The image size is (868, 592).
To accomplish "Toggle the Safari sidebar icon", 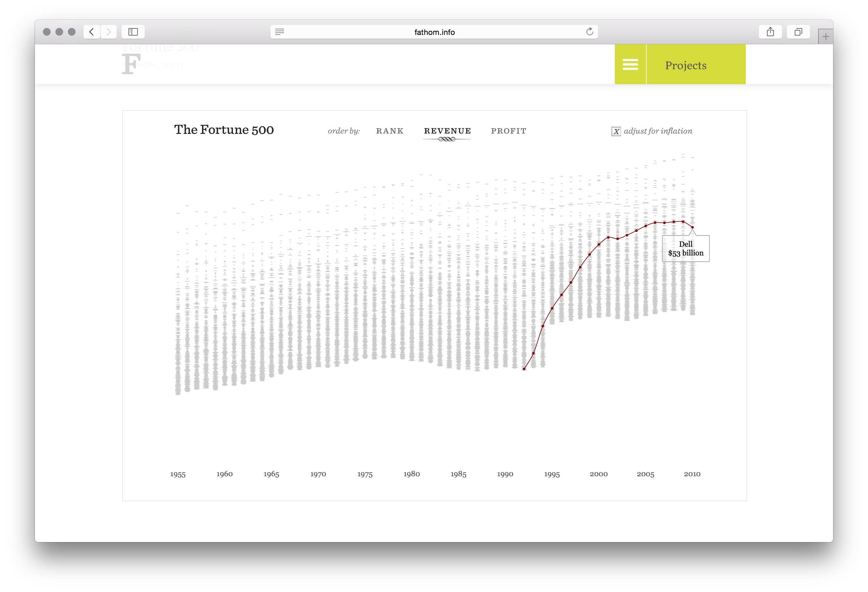I will (x=133, y=32).
